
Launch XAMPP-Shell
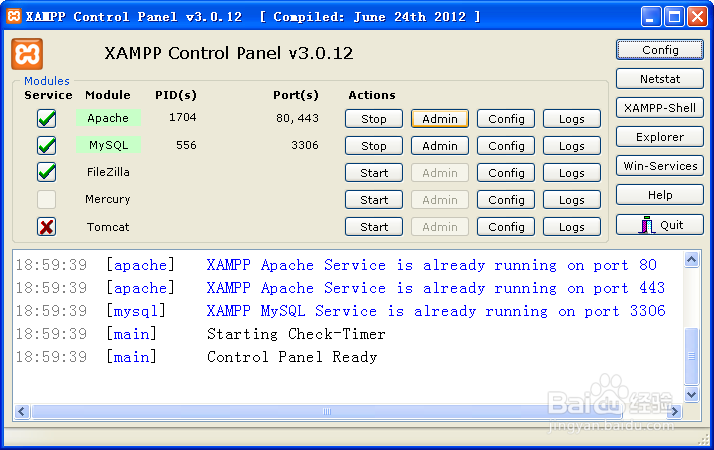tap(660, 108)
